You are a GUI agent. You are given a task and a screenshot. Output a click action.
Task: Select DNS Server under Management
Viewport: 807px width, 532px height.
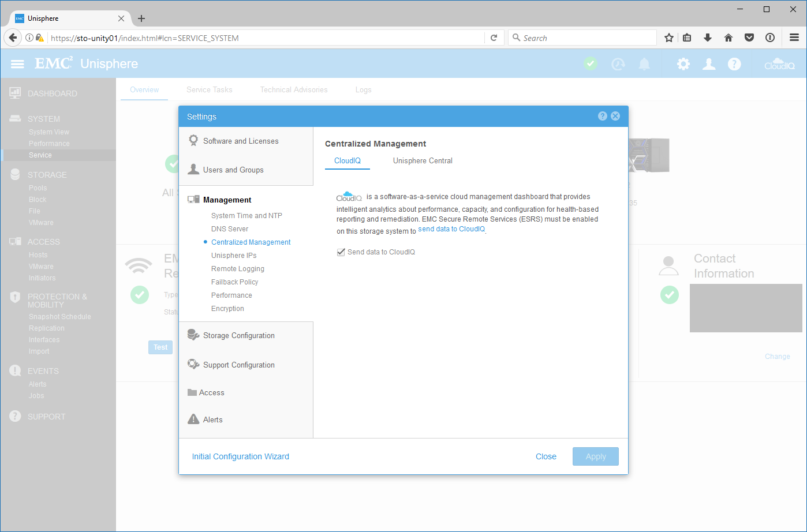[230, 229]
